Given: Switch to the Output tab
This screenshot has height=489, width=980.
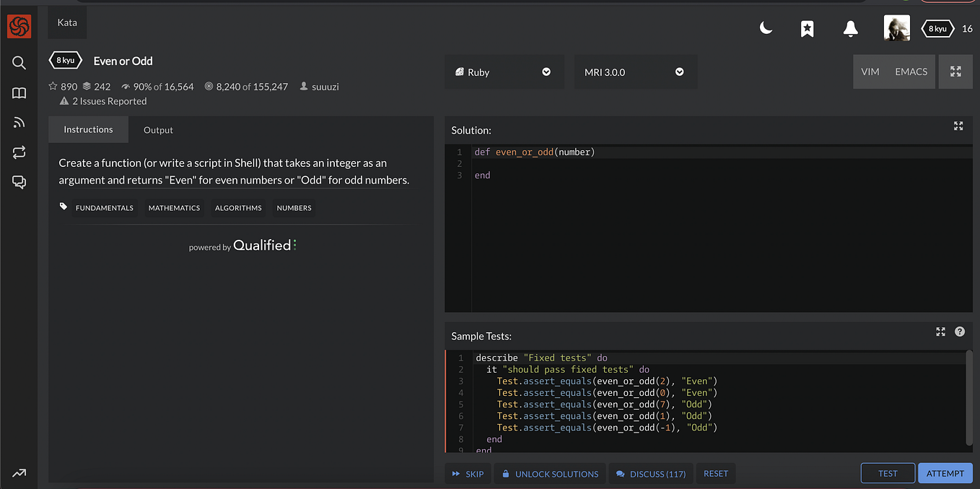Looking at the screenshot, I should (x=158, y=129).
